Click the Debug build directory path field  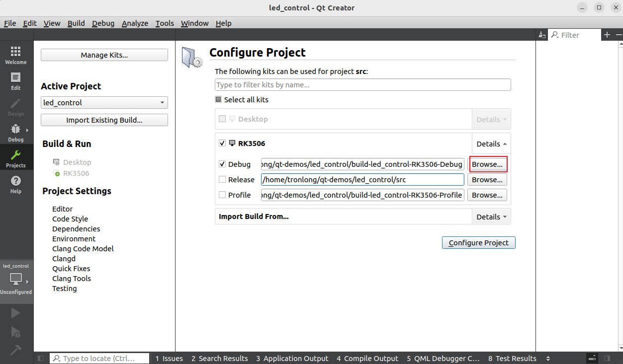[362, 164]
